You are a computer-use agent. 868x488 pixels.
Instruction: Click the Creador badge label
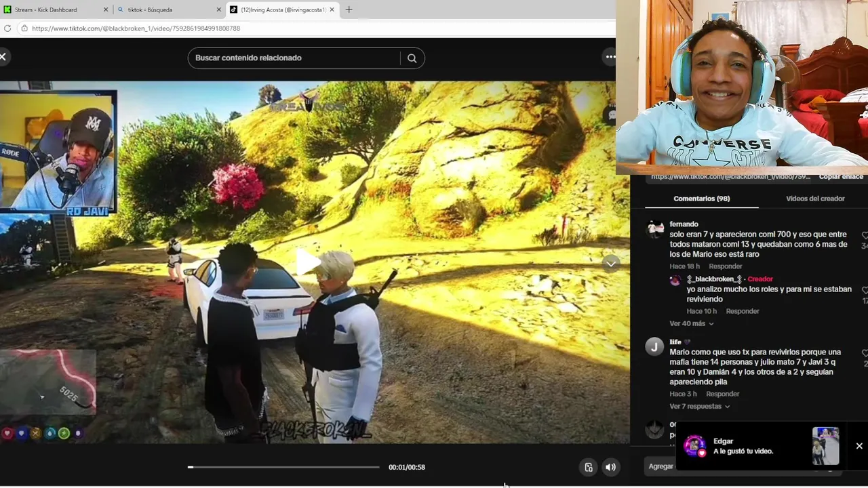pyautogui.click(x=760, y=279)
